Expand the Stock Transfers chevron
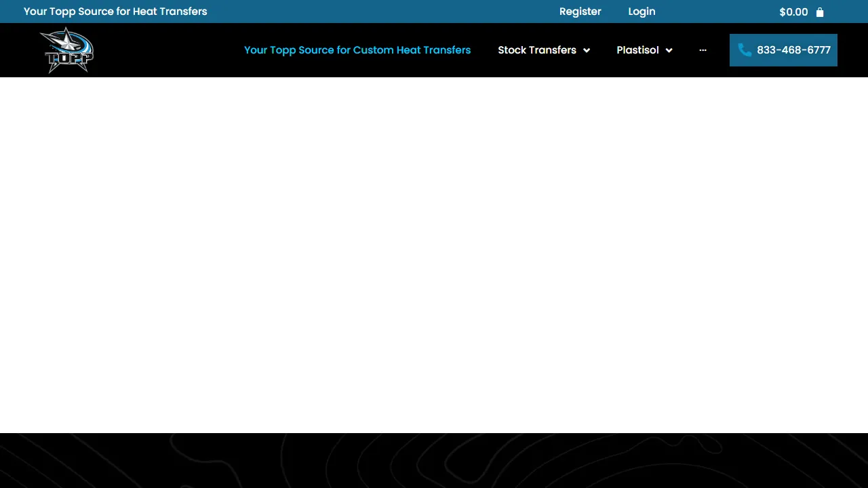 coord(587,50)
